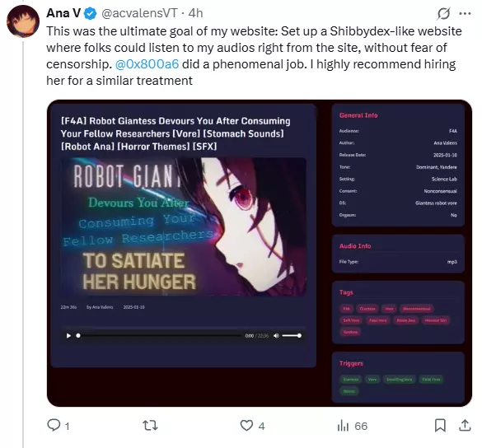This screenshot has width=482, height=448.
Task: Open the share post icon
Action: click(465, 425)
